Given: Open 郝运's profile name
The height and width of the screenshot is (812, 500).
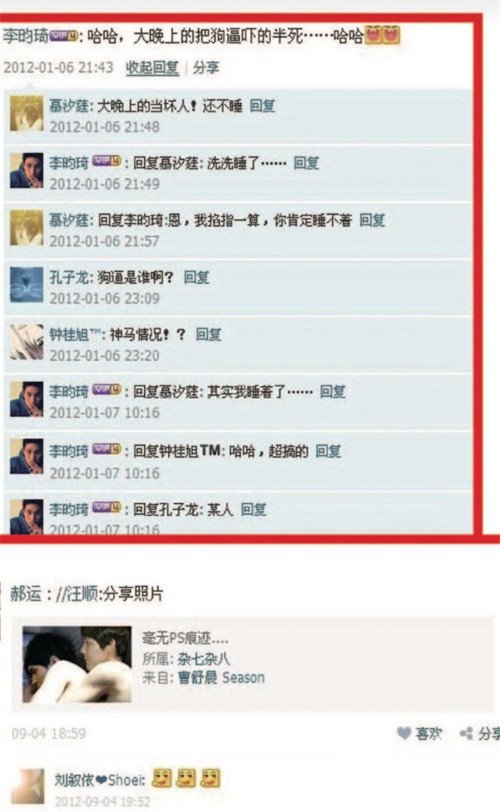Looking at the screenshot, I should pos(26,593).
